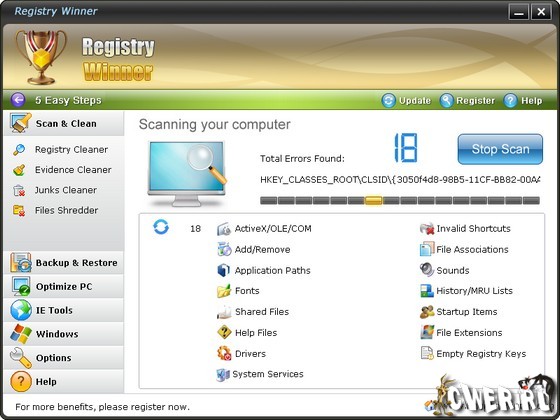Click the Empty Registry Keys document icon
The height and width of the screenshot is (420, 560).
click(427, 353)
